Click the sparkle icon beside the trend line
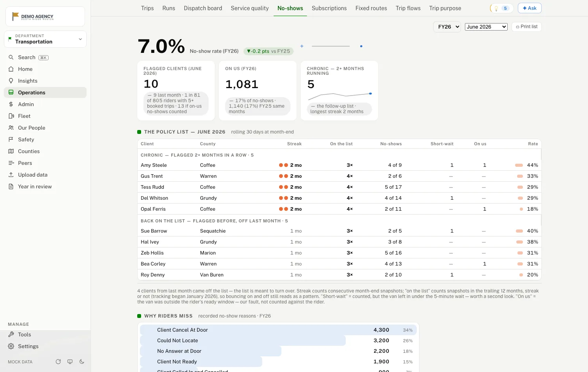588x372 pixels. click(x=302, y=46)
